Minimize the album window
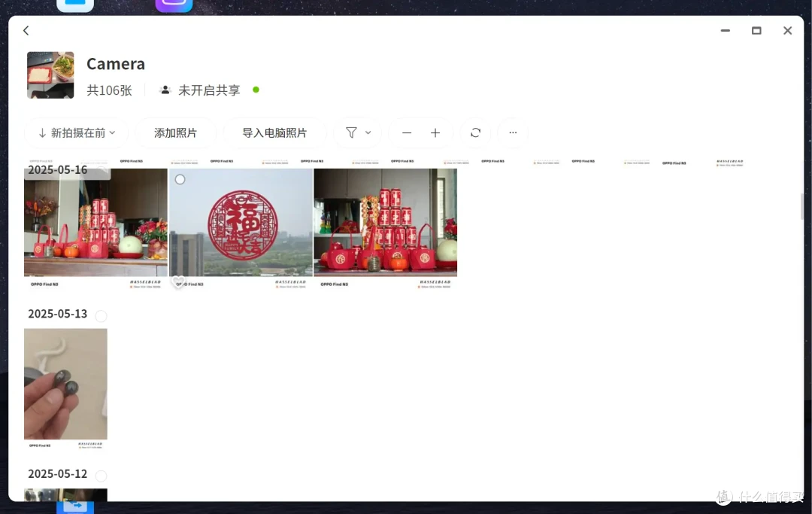Screen dimensions: 812x514 [726, 31]
